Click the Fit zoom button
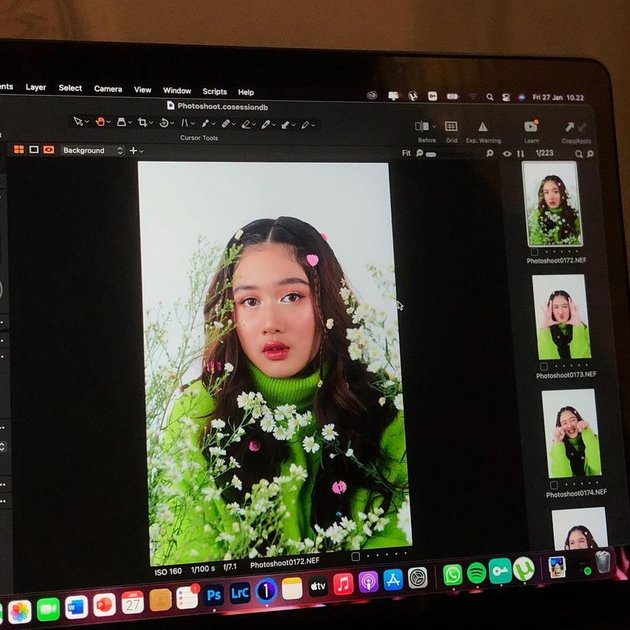The image size is (630, 630). pos(406,153)
